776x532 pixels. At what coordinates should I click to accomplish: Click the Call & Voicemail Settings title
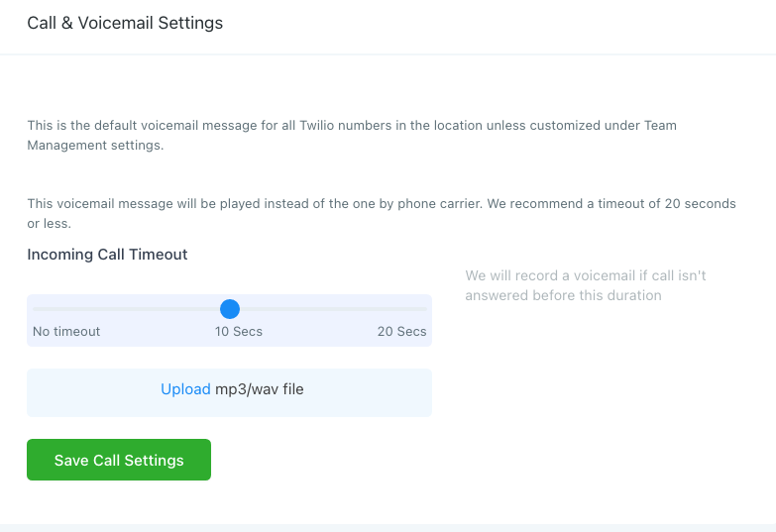click(x=125, y=23)
